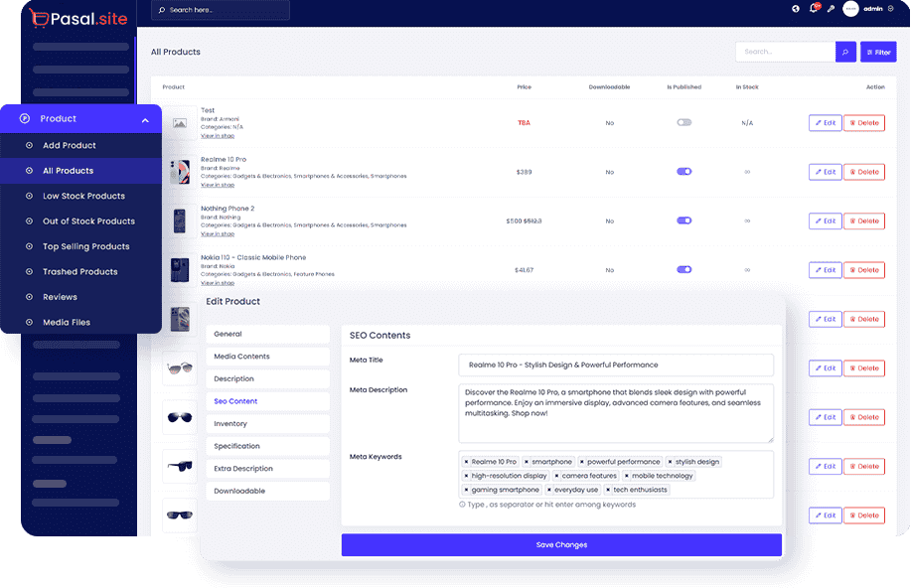Switch to the Specification tab
The height and width of the screenshot is (588, 911).
point(268,446)
